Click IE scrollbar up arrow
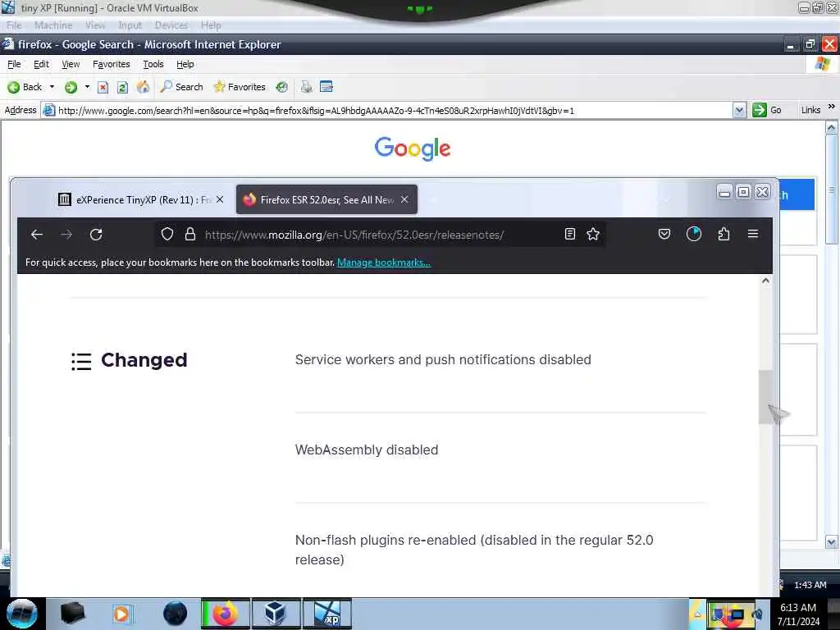The width and height of the screenshot is (840, 630). pos(831,127)
